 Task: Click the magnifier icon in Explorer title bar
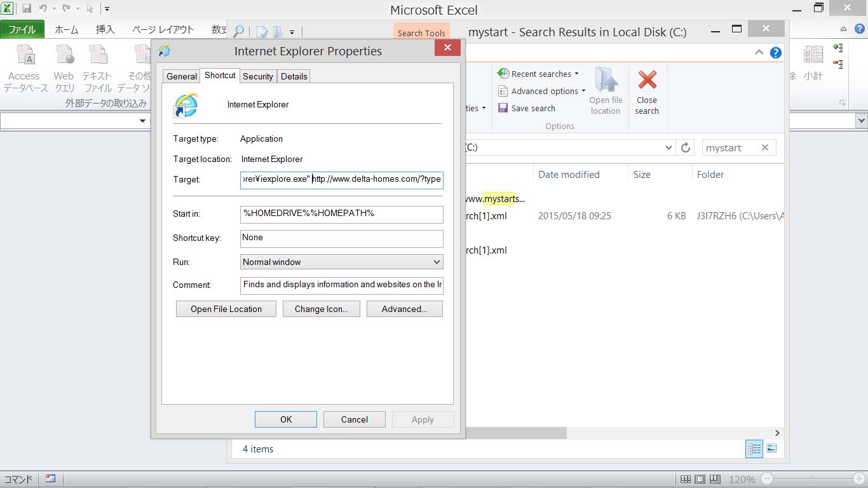[238, 31]
